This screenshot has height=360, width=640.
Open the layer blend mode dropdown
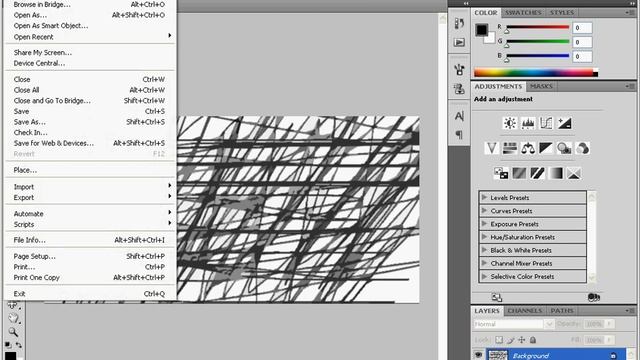pyautogui.click(x=513, y=324)
